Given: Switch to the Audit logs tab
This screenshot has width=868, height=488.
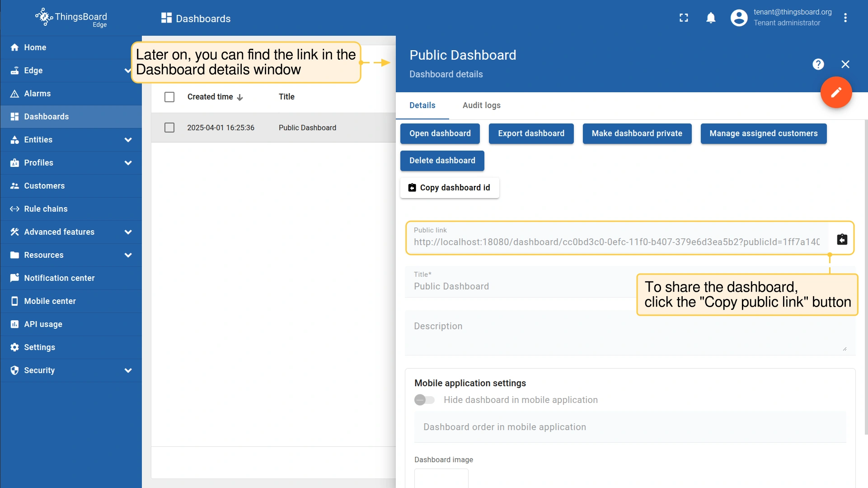Looking at the screenshot, I should [481, 105].
